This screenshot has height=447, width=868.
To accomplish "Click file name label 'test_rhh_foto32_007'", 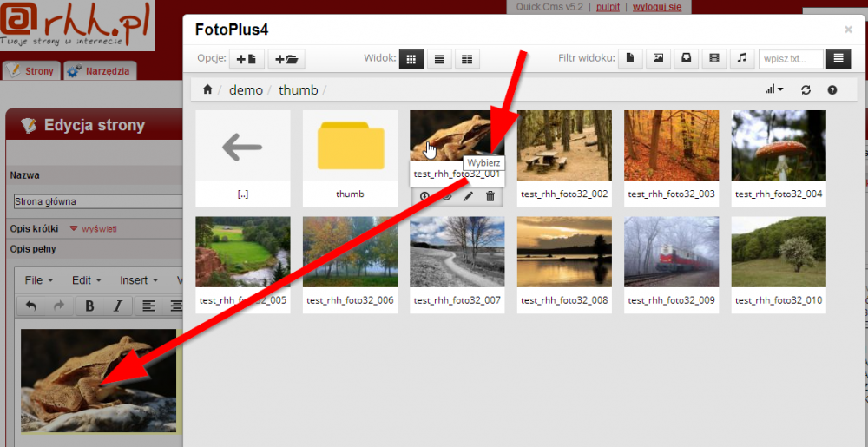I will pyautogui.click(x=457, y=300).
